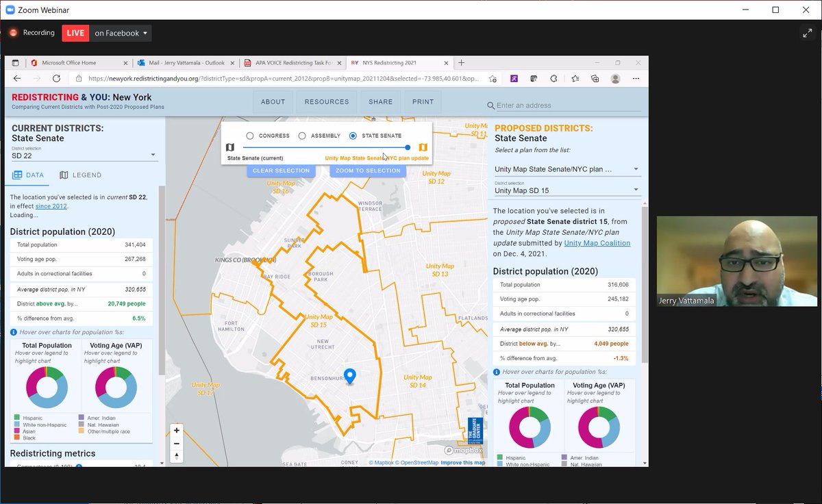Switch to the LEGEND tab
This screenshot has height=504, width=822.
[x=80, y=175]
